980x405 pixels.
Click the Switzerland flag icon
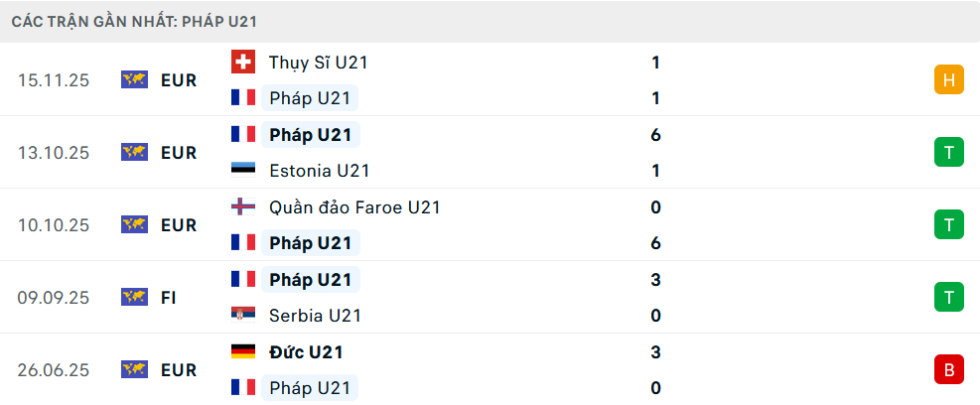point(242,63)
